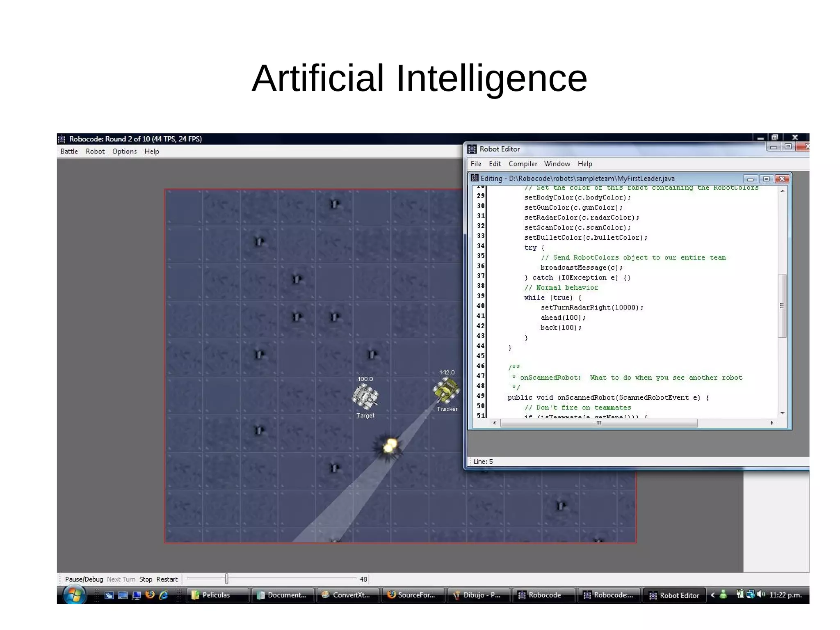Switch to Peliculas taskbar window

coord(216,595)
